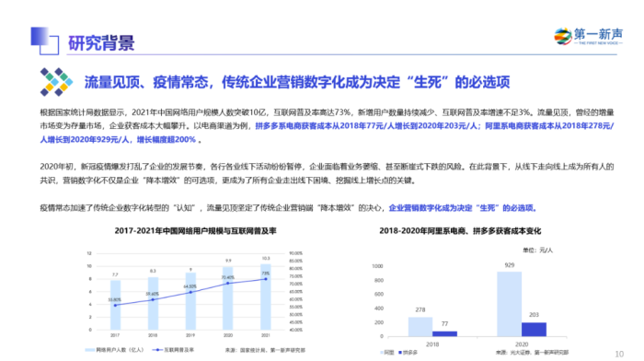Click the 64.50% data label
This screenshot has width=644, height=361.
(x=190, y=286)
